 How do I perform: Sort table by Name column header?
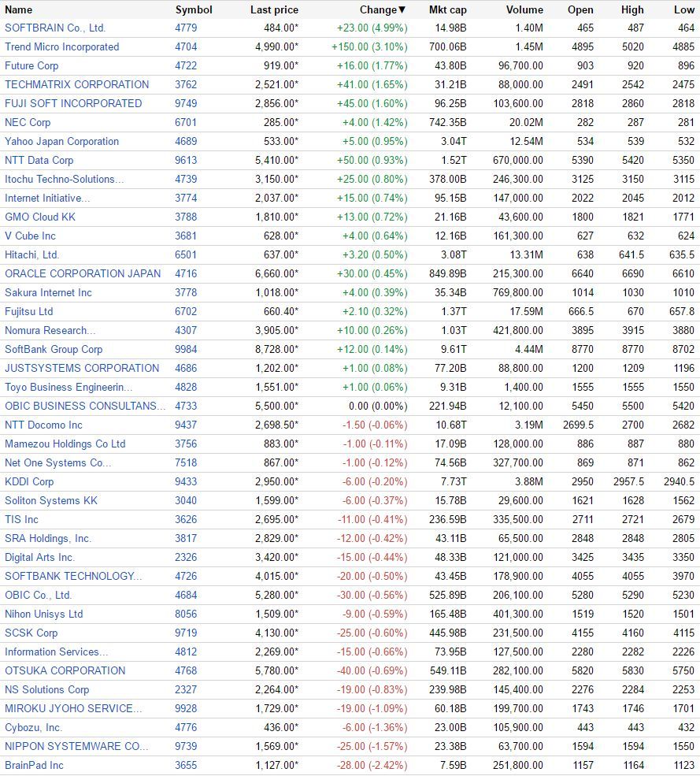click(18, 10)
